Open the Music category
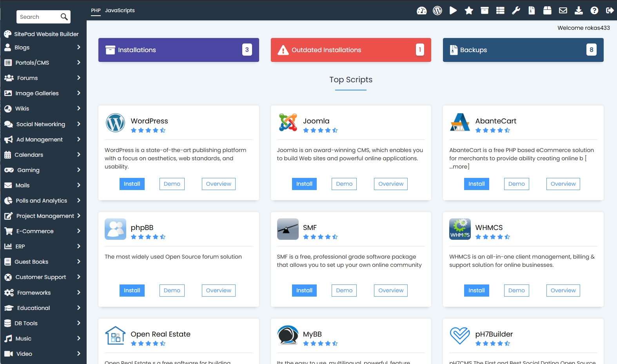 [43, 339]
